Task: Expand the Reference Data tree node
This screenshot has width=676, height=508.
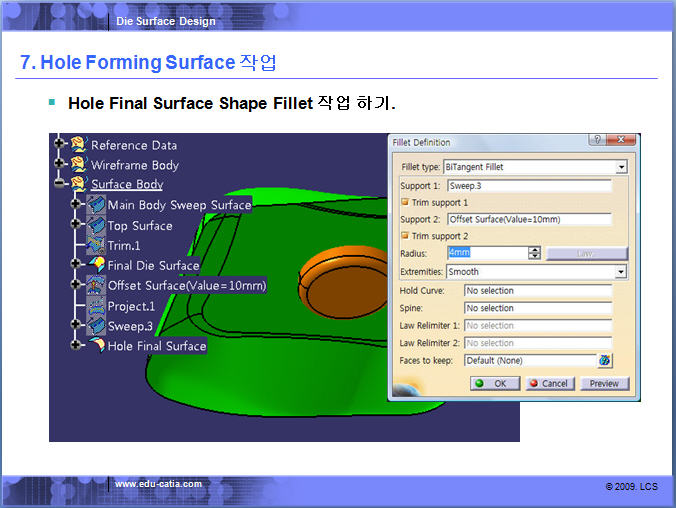Action: [60, 144]
